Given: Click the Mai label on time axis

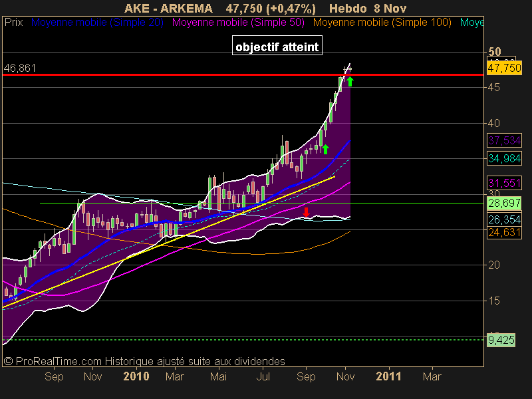Looking at the screenshot, I should tap(218, 376).
